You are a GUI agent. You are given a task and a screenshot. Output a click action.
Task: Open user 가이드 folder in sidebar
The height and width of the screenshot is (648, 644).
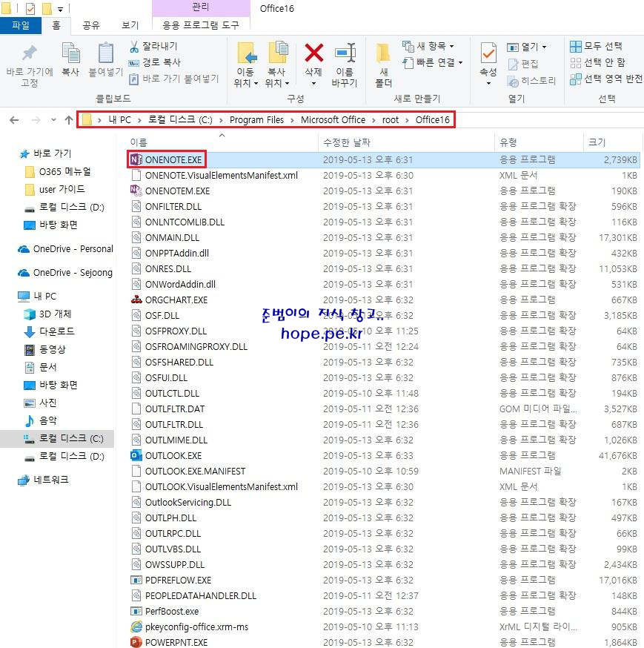click(62, 189)
